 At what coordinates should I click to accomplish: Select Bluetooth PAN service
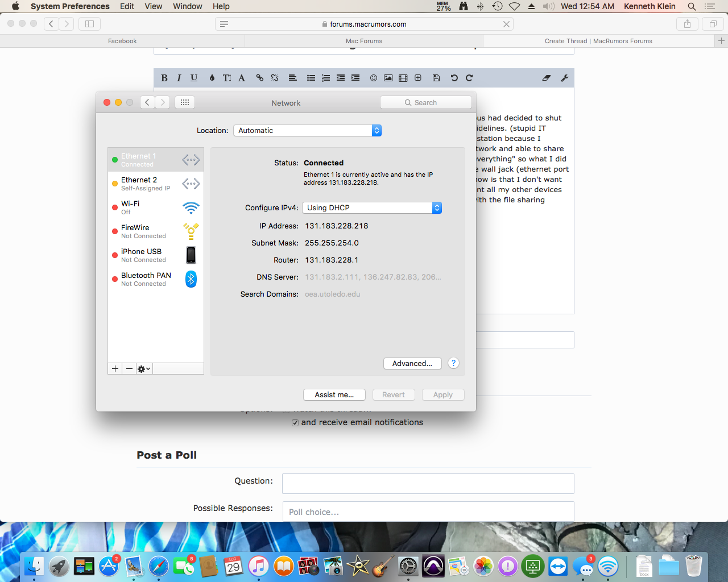pos(156,279)
